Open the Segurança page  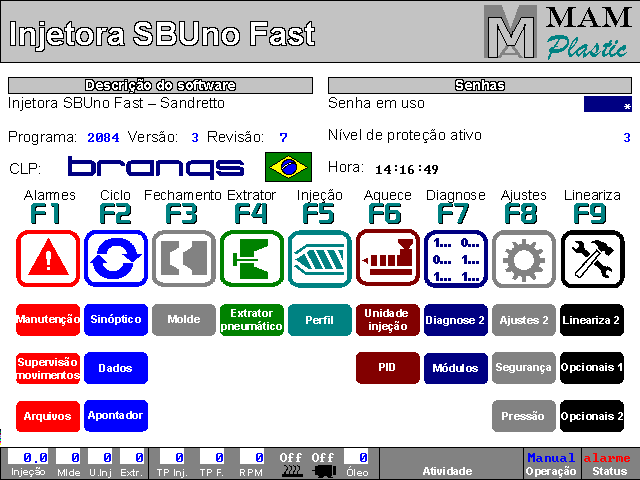[524, 368]
